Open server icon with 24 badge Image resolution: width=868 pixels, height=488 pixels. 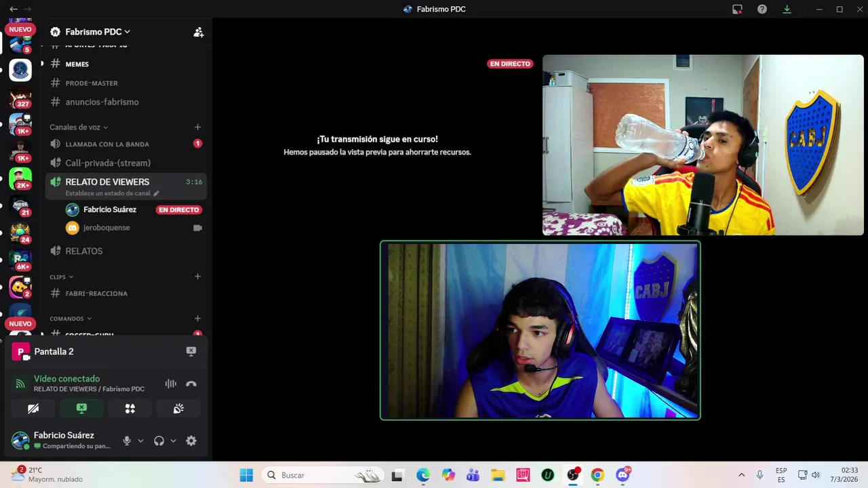point(20,233)
